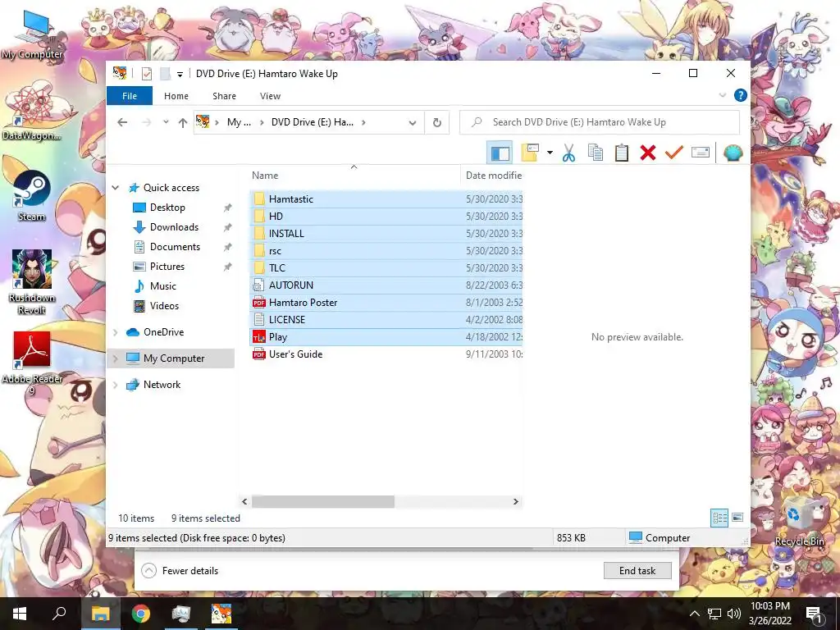This screenshot has height=630, width=840.
Task: Expand Network in navigation pane
Action: (x=115, y=385)
